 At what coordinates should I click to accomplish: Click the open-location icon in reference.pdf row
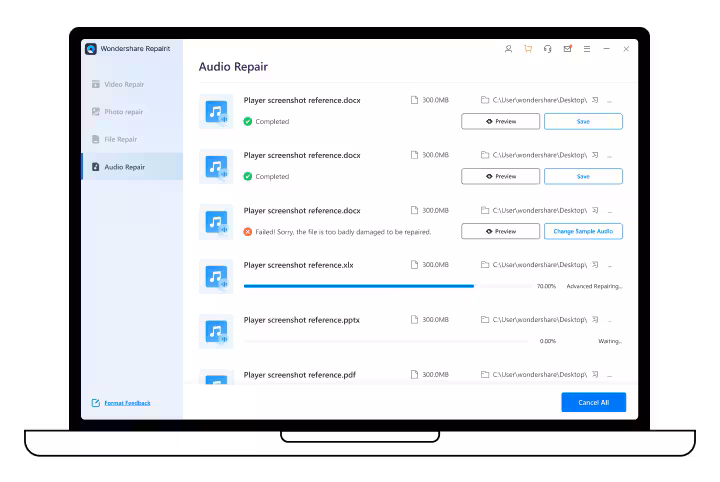tap(595, 375)
